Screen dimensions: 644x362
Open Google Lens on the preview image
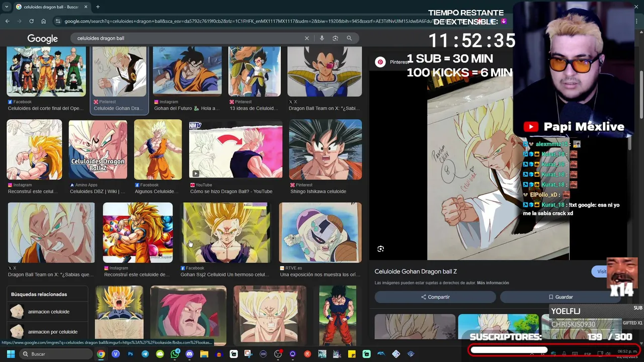click(380, 249)
